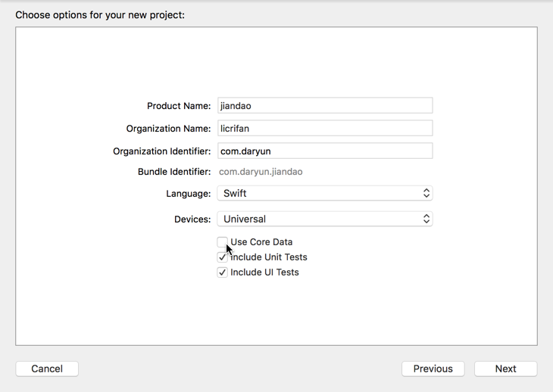Click the "Organization Identifier:" label
553x392 pixels.
coord(161,151)
